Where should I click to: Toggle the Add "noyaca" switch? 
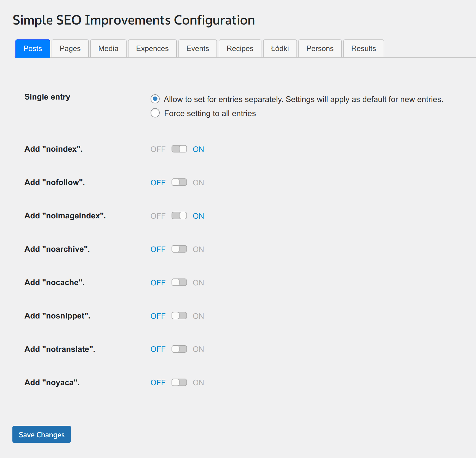[x=179, y=382]
